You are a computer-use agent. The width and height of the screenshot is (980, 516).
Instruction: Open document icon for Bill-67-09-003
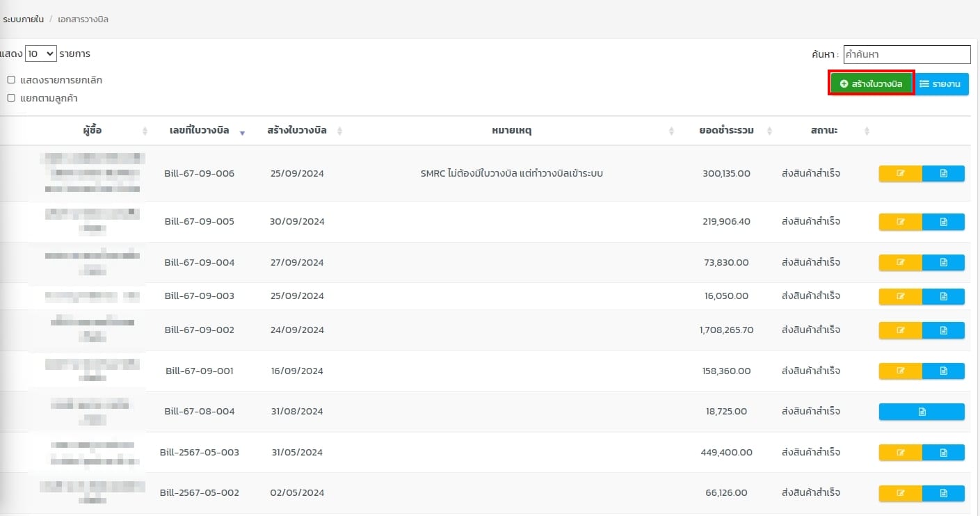coord(943,296)
